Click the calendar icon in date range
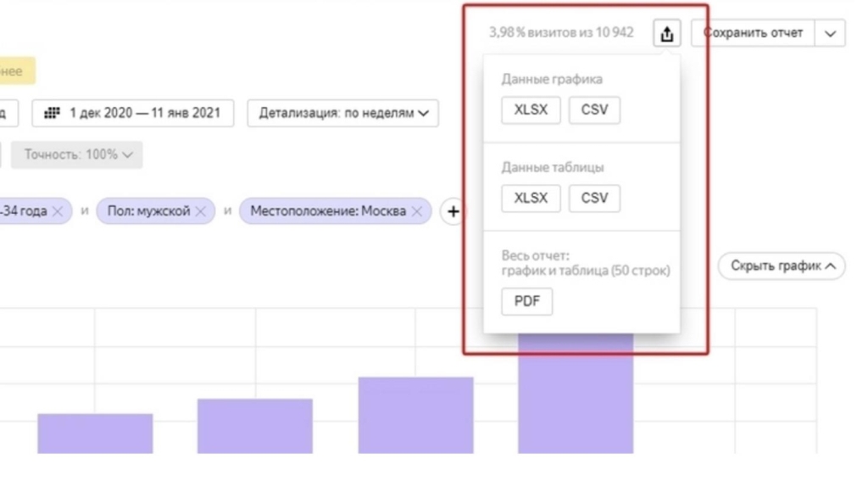 point(52,113)
